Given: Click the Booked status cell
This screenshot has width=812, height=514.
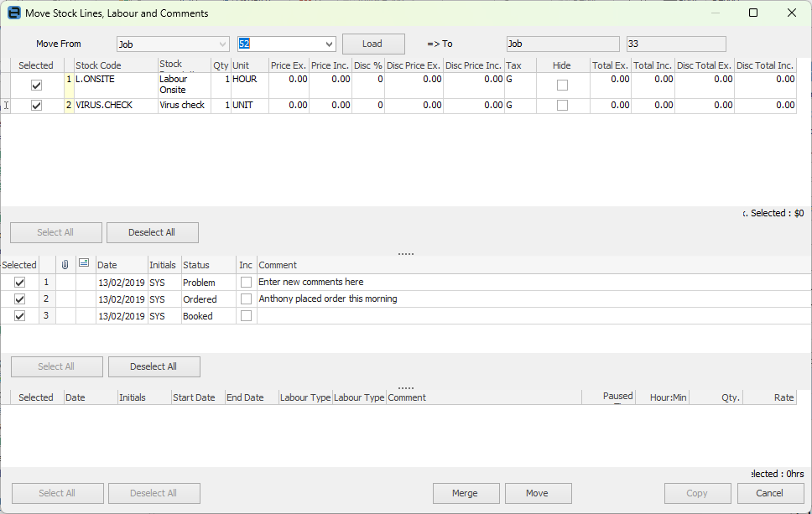Looking at the screenshot, I should [x=209, y=316].
